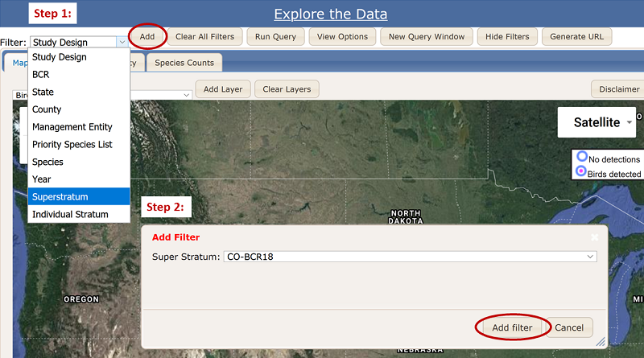This screenshot has width=644, height=358.
Task: Choose Individual Stratum in the list
Action: tap(78, 215)
